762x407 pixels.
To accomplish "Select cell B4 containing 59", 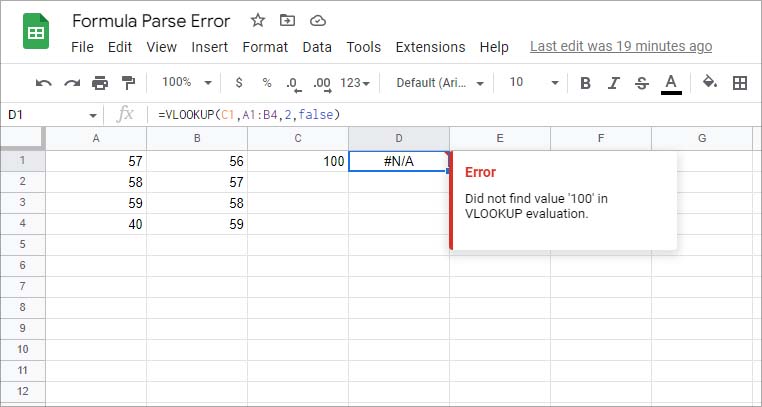I will (197, 224).
